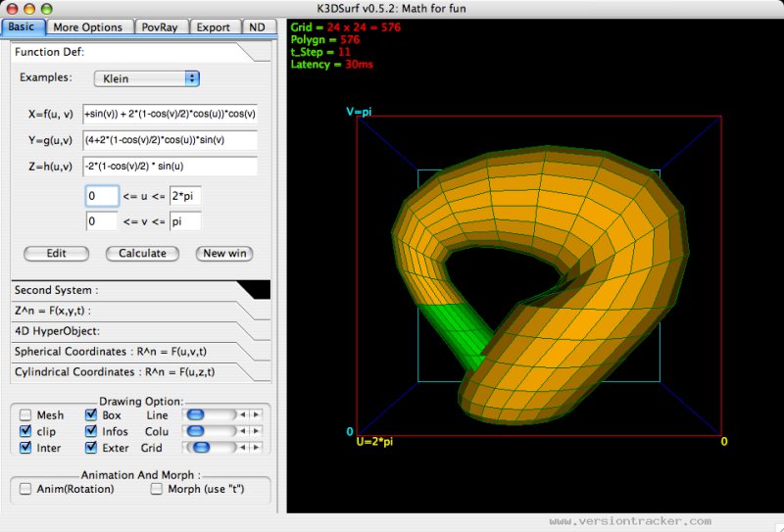Click the Grid slider right arrow
Screen dimensions: 784x532
tap(256, 448)
